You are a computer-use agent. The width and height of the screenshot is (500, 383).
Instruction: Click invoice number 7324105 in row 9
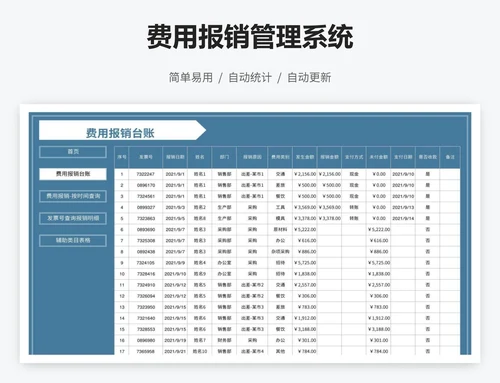pyautogui.click(x=146, y=263)
